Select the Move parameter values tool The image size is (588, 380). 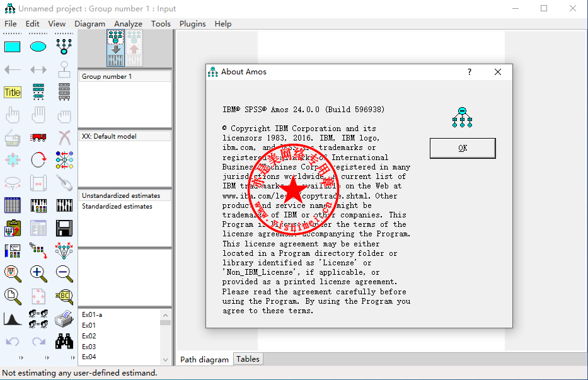13,183
